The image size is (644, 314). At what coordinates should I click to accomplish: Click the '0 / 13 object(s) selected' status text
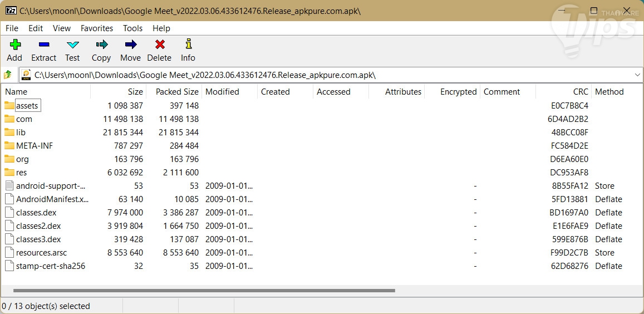46,306
